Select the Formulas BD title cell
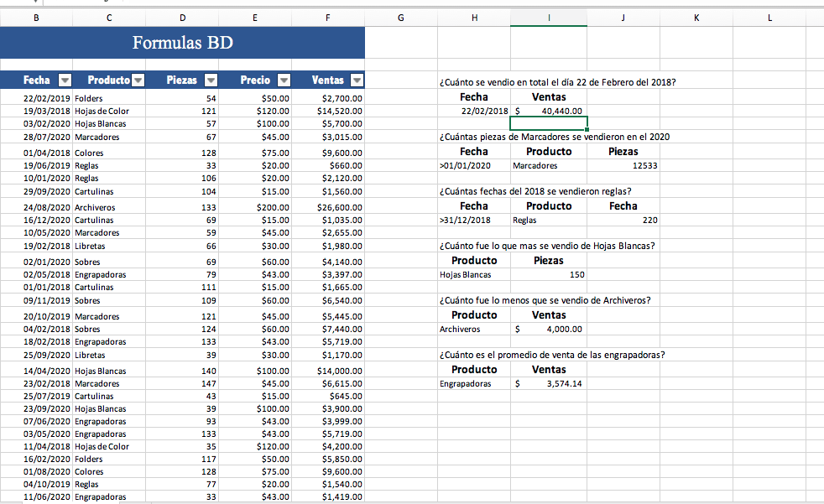Image resolution: width=824 pixels, height=504 pixels. pos(182,42)
